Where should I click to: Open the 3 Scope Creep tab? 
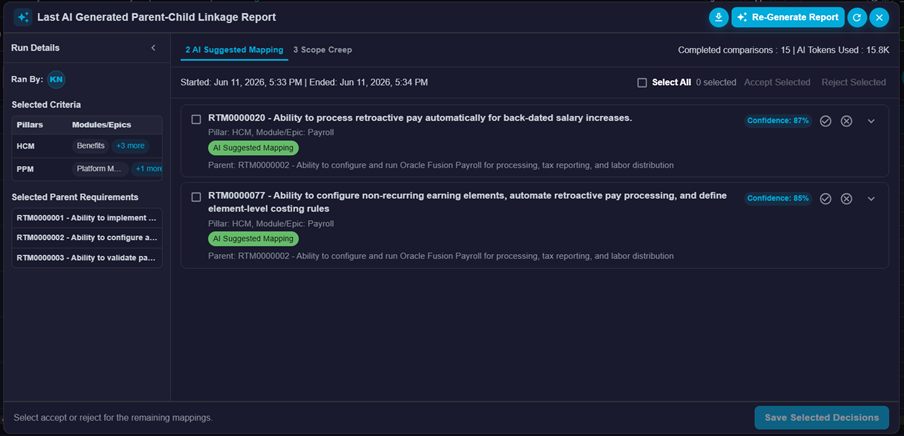coord(322,50)
